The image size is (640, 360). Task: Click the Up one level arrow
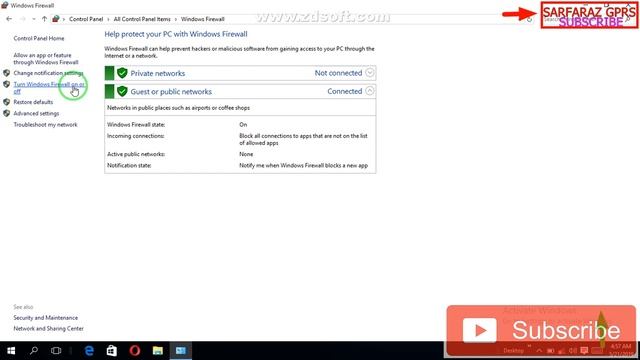click(44, 19)
